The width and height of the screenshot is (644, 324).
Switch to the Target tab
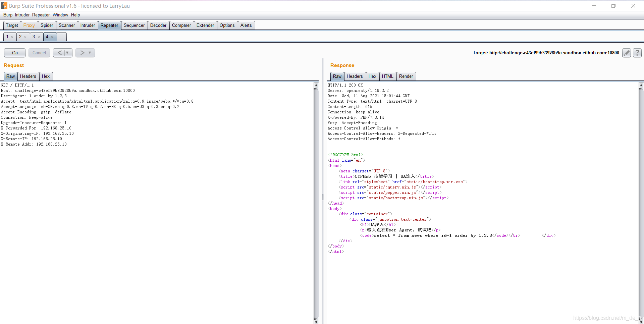(12, 25)
